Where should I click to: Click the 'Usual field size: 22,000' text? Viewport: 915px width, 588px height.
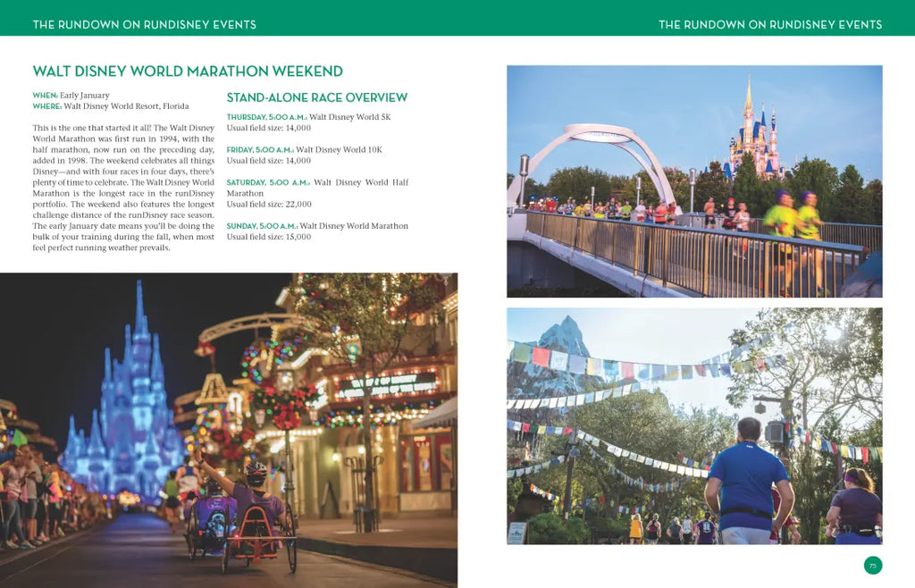click(269, 204)
